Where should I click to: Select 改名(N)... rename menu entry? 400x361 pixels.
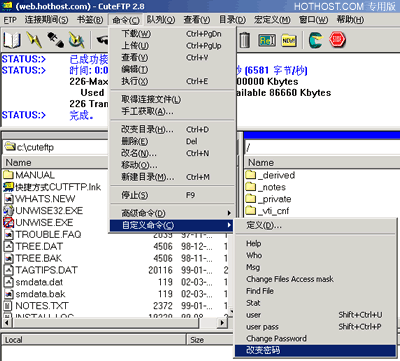[173, 153]
